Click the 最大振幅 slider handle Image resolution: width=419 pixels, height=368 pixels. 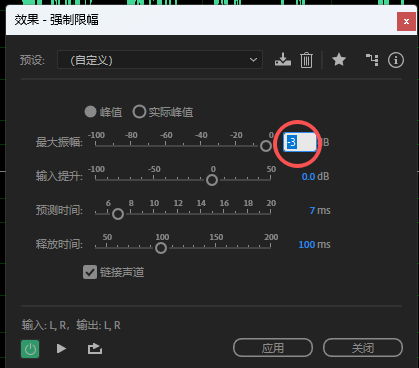click(266, 146)
